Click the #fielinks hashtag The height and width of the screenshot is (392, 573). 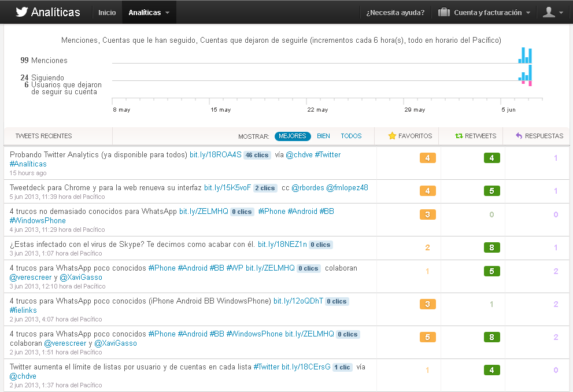[23, 310]
